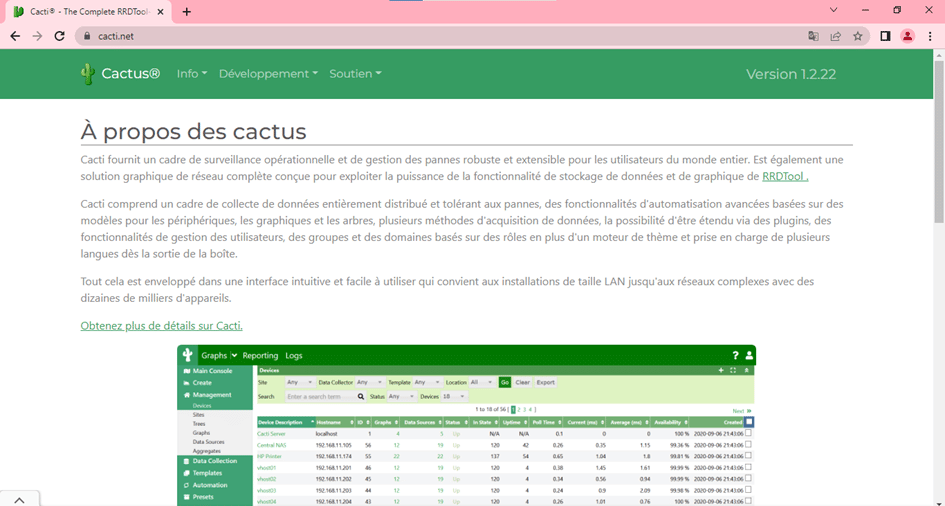This screenshot has height=506, width=945.
Task: Open the Google Translate icon in address bar
Action: (x=813, y=36)
